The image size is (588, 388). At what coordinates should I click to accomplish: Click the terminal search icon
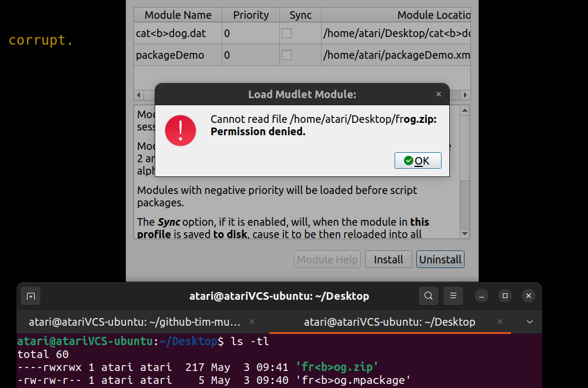pyautogui.click(x=428, y=296)
